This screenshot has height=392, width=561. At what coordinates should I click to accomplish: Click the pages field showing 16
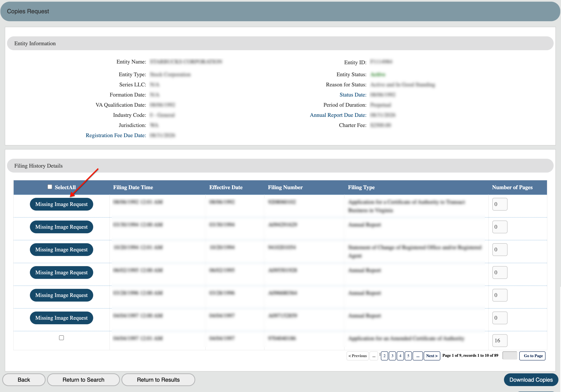pos(500,341)
